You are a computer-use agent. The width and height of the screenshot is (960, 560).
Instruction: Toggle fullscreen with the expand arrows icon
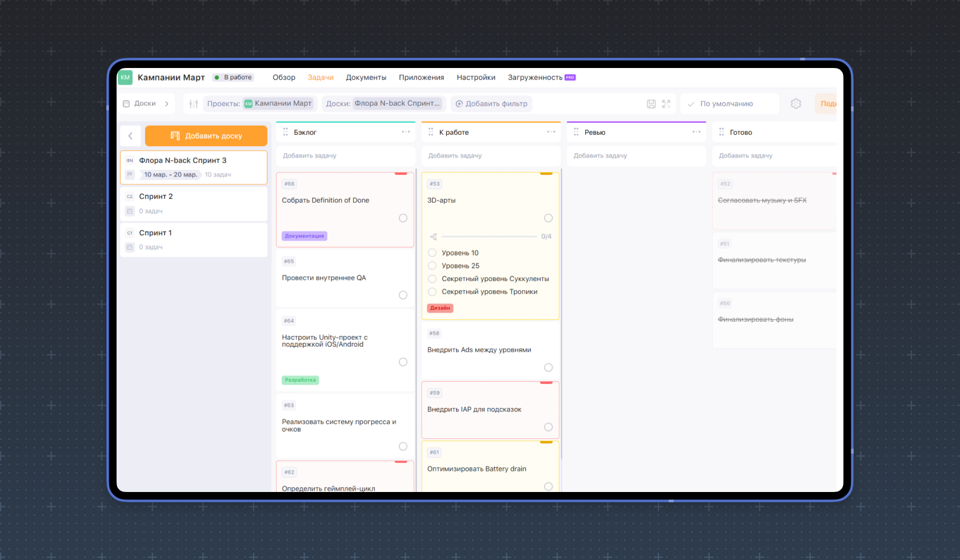(666, 104)
